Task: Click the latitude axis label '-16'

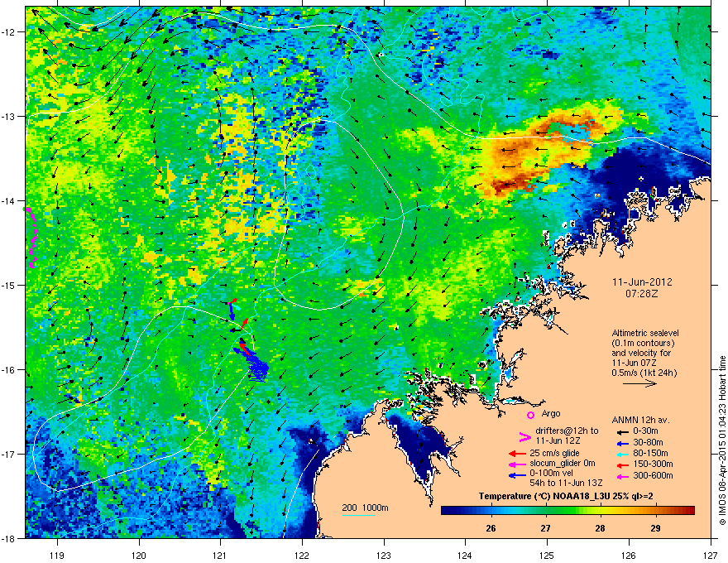Action: (8, 370)
